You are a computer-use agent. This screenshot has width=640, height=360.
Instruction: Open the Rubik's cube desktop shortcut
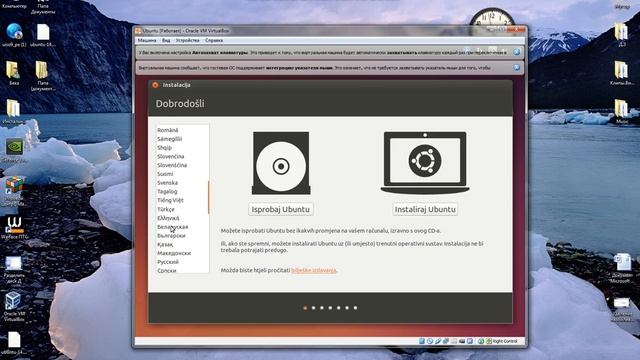14,191
